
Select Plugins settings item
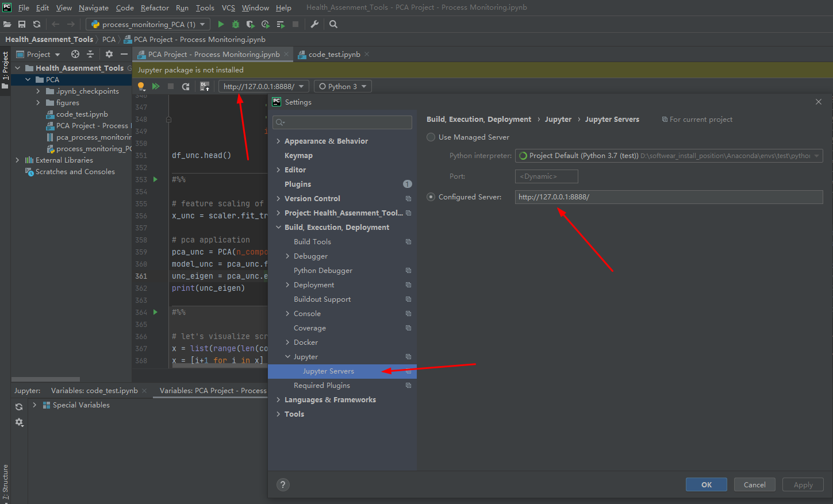(x=298, y=184)
